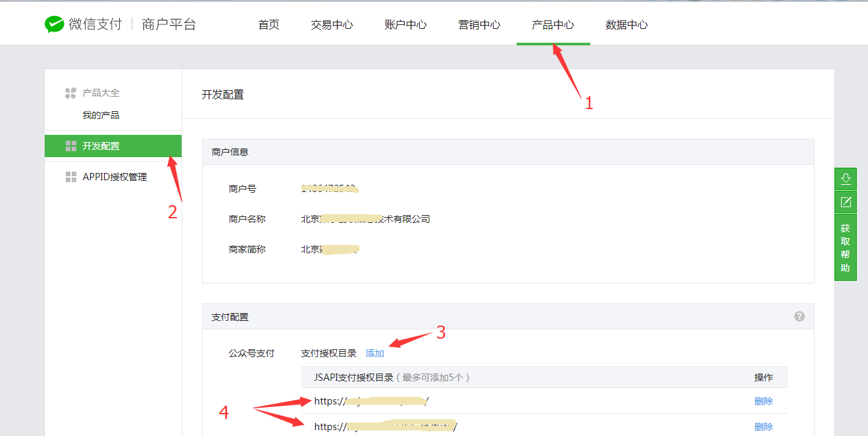
Task: Delete the first JSAPI authorized directory
Action: (763, 400)
